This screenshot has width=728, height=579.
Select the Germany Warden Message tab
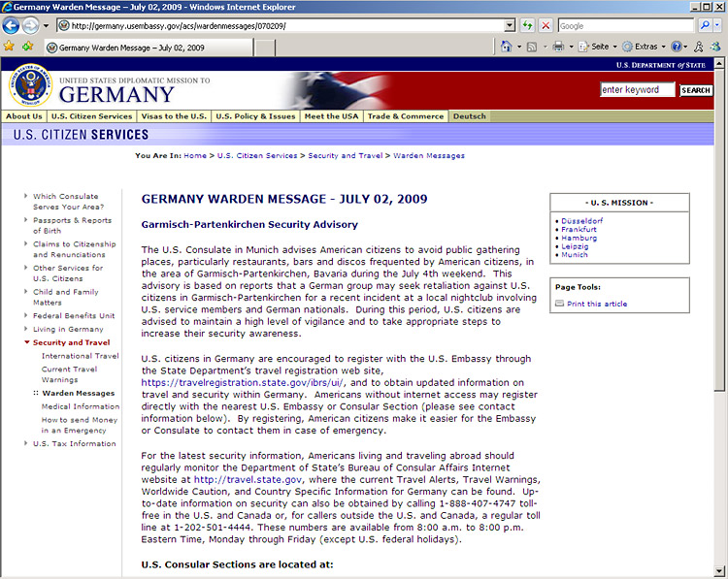point(149,48)
